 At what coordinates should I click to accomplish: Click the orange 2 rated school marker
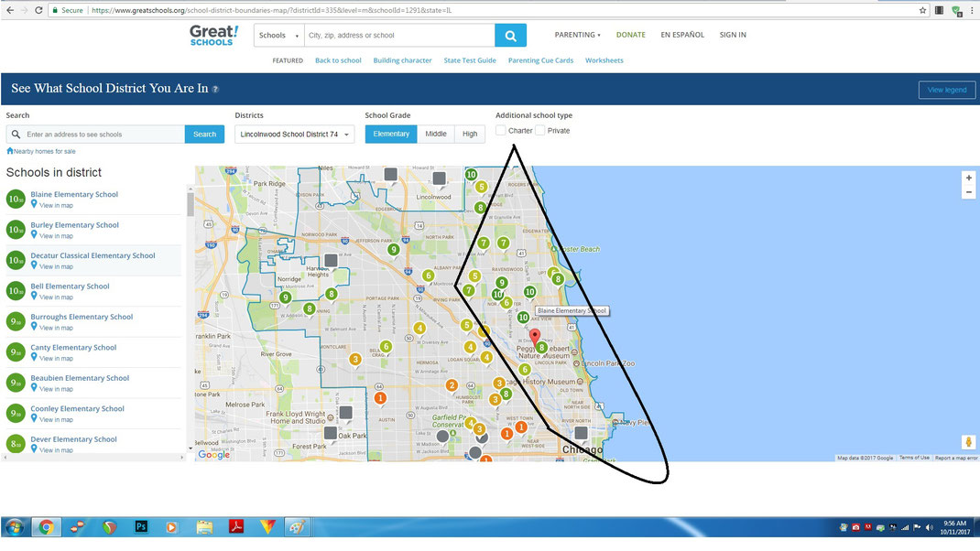[452, 385]
